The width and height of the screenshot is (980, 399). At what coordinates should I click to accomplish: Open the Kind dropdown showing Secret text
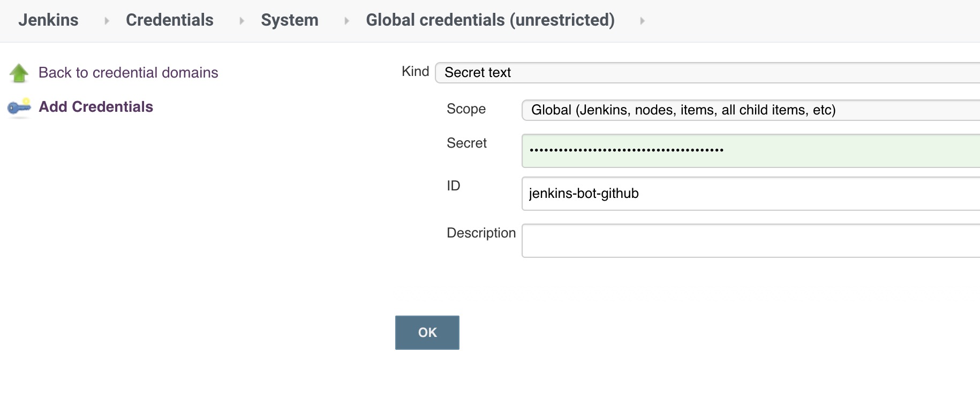(707, 73)
